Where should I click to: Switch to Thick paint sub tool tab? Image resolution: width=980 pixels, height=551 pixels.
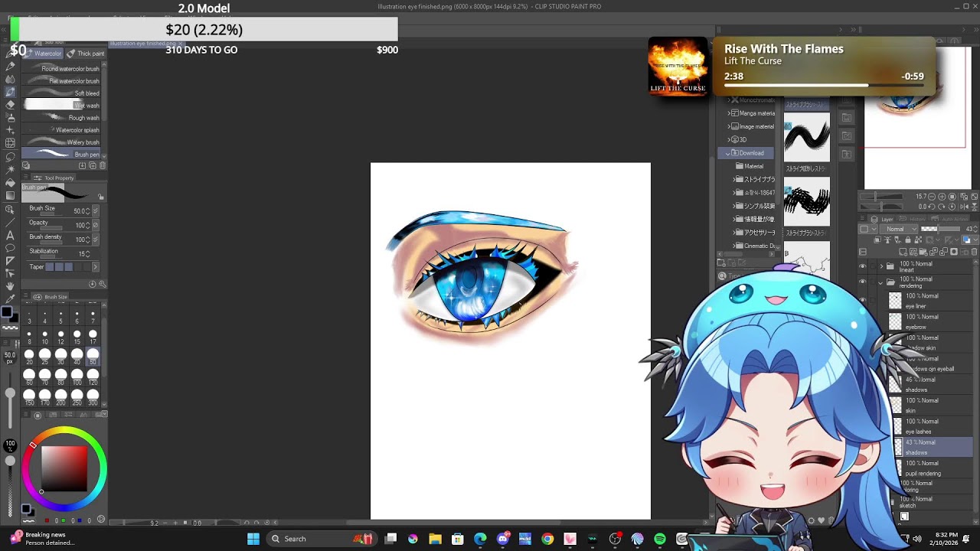[85, 54]
